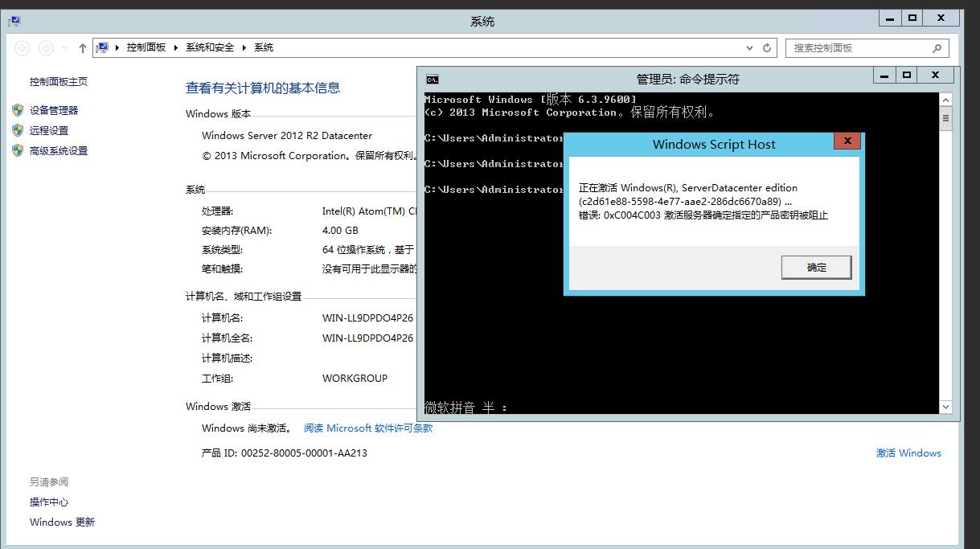Viewport: 980px width, 549px height.
Task: Minimize the 系统 window
Action: (890, 18)
